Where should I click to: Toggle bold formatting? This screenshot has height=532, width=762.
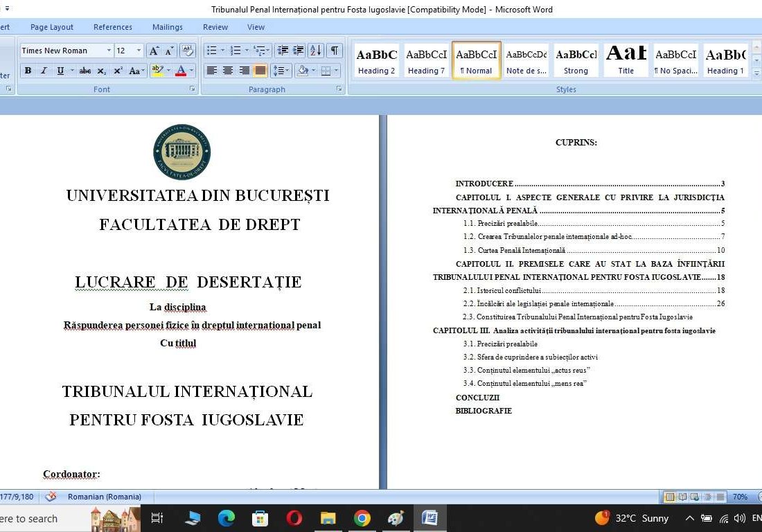[x=28, y=71]
